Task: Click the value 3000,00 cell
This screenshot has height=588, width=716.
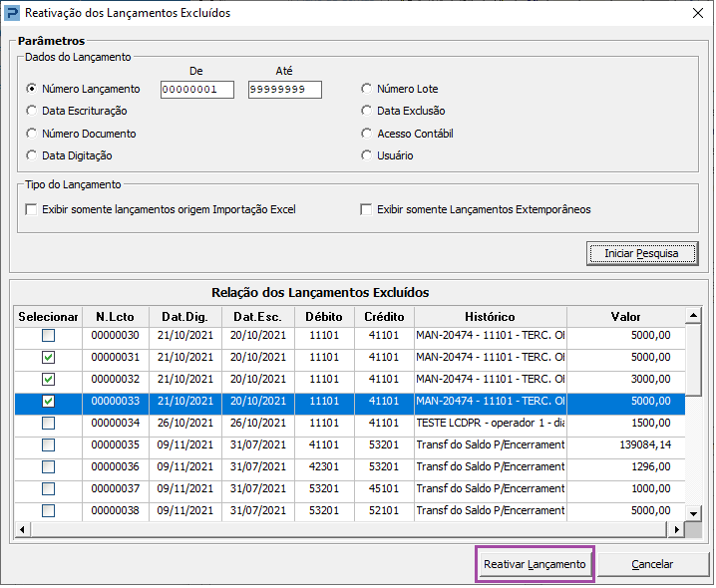Action: pyautogui.click(x=625, y=380)
